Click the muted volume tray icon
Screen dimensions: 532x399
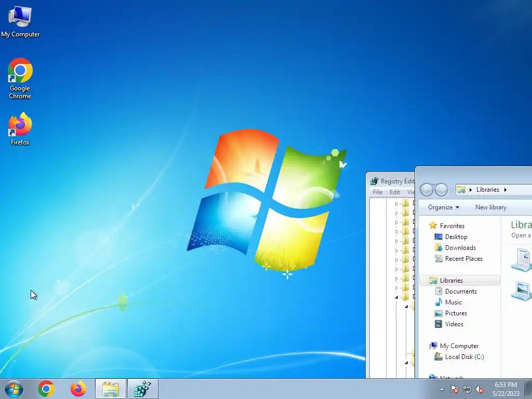480,390
